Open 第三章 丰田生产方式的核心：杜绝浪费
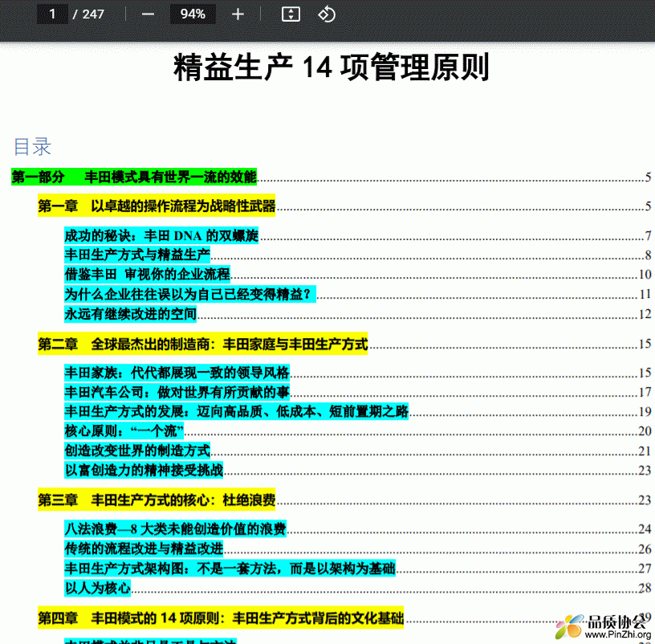 [157, 499]
